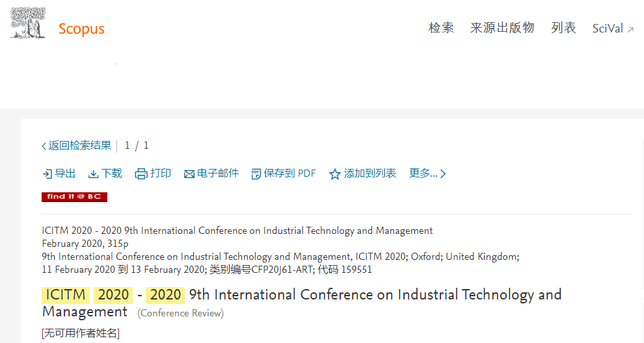
Task: Click the 导出 label
Action: [x=65, y=173]
